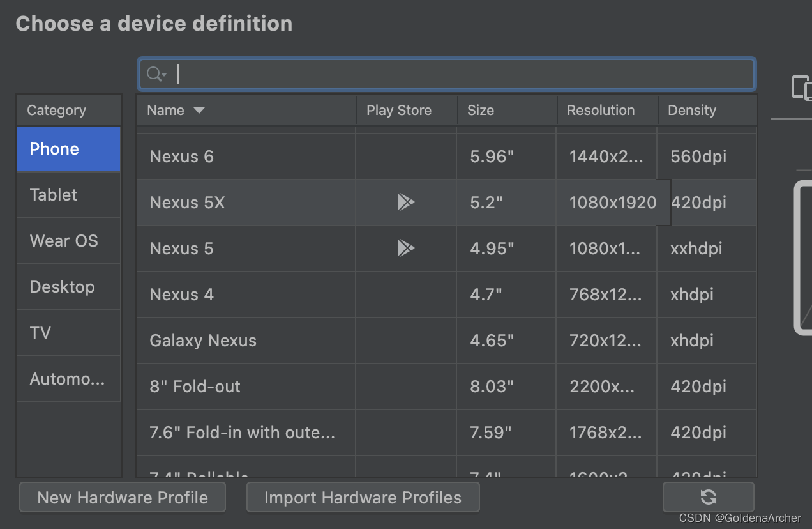Select the Nexus 6 device row

246,157
